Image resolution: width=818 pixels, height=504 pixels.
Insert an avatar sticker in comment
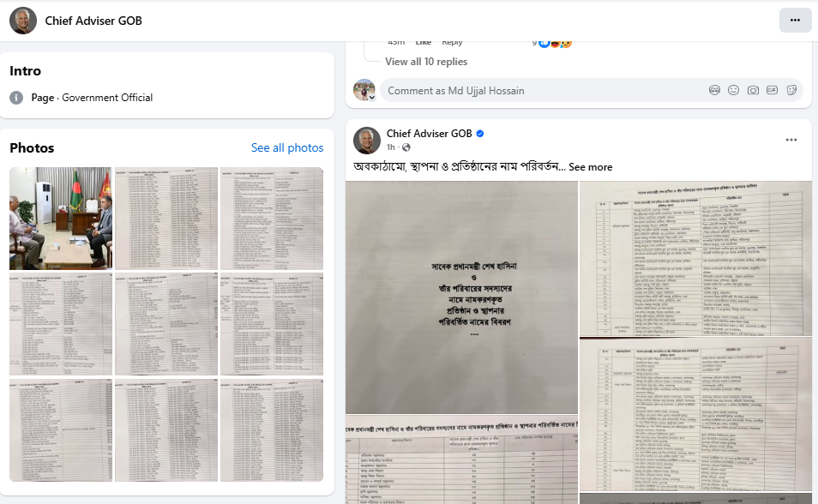click(714, 90)
